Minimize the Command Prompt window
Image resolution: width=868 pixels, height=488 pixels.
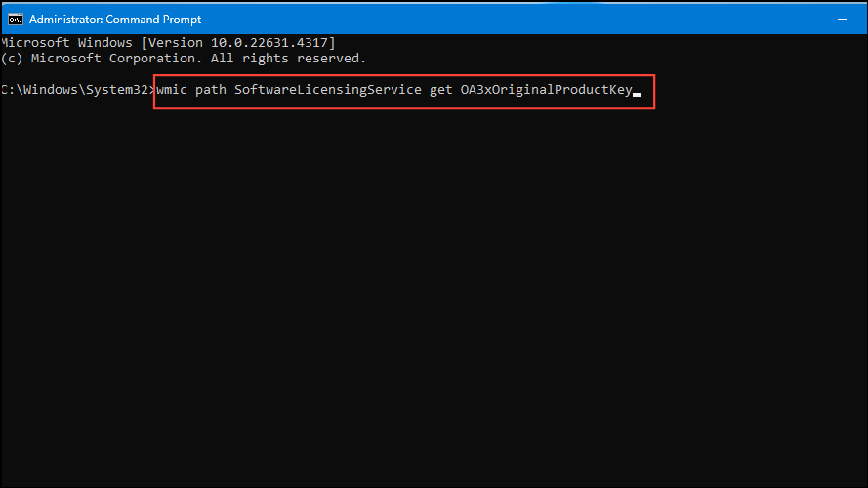pyautogui.click(x=734, y=18)
